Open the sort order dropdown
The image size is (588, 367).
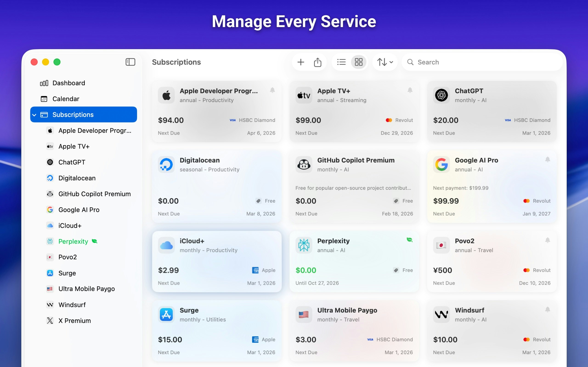(385, 62)
